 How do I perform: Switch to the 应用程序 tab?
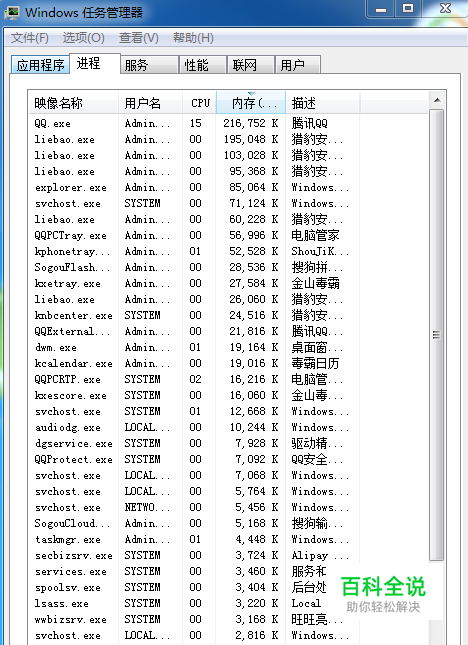[x=40, y=65]
